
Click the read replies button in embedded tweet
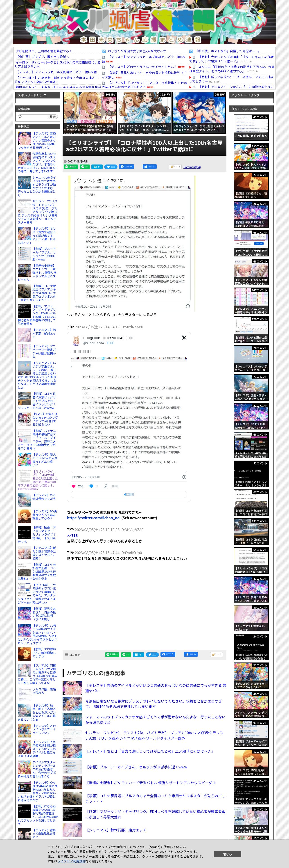pos(129,494)
